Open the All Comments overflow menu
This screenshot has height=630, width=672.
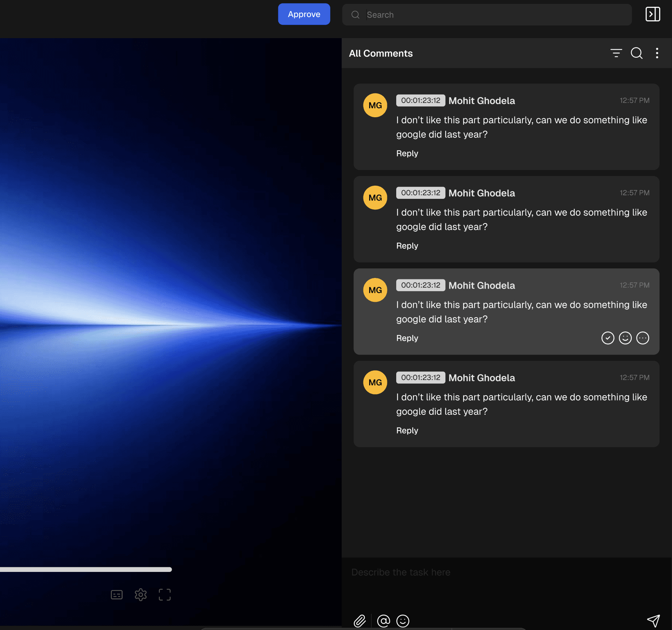(657, 53)
